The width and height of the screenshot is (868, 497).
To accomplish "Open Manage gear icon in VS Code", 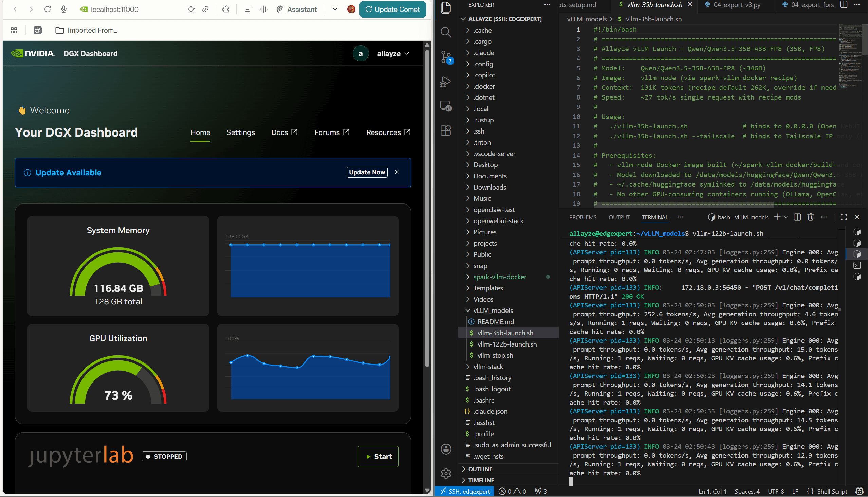I will point(446,474).
